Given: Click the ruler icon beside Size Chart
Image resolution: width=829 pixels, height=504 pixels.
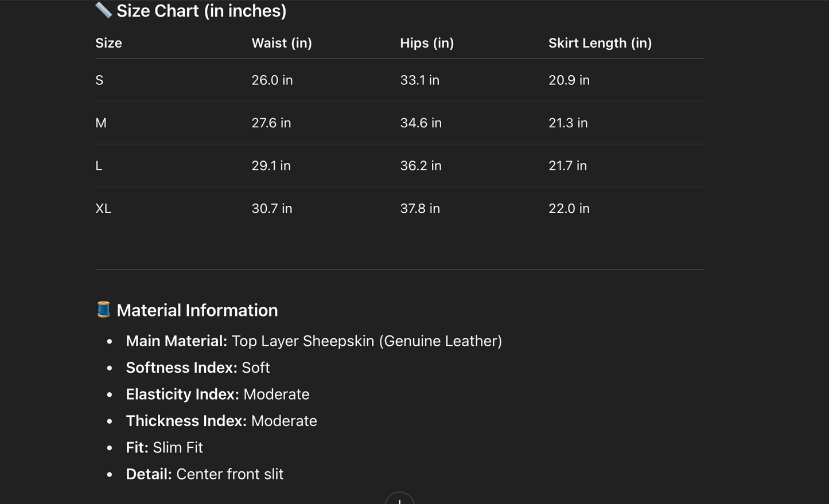Looking at the screenshot, I should pos(103,10).
